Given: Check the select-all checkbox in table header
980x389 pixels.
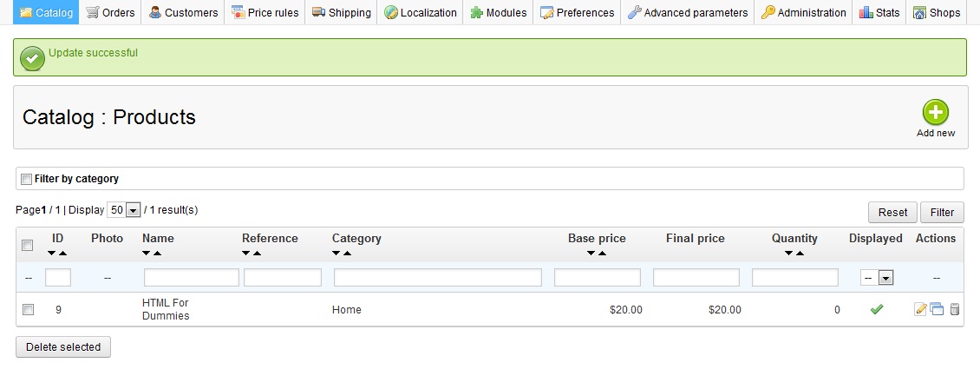Looking at the screenshot, I should [28, 246].
